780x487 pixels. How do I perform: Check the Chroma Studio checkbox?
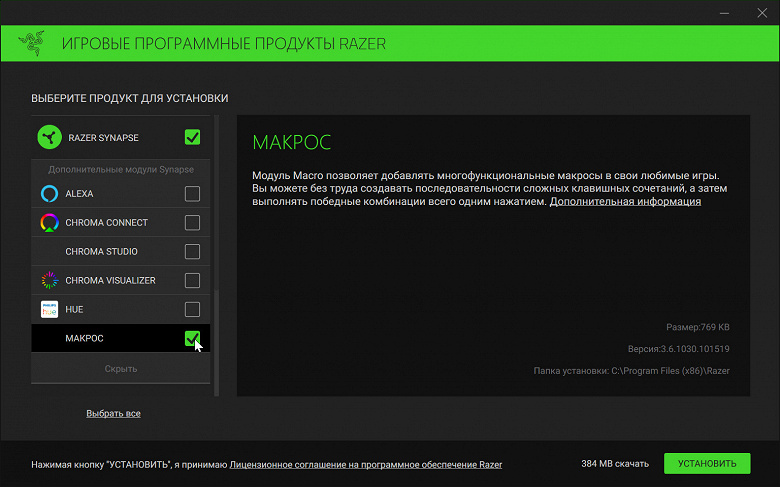coord(192,251)
